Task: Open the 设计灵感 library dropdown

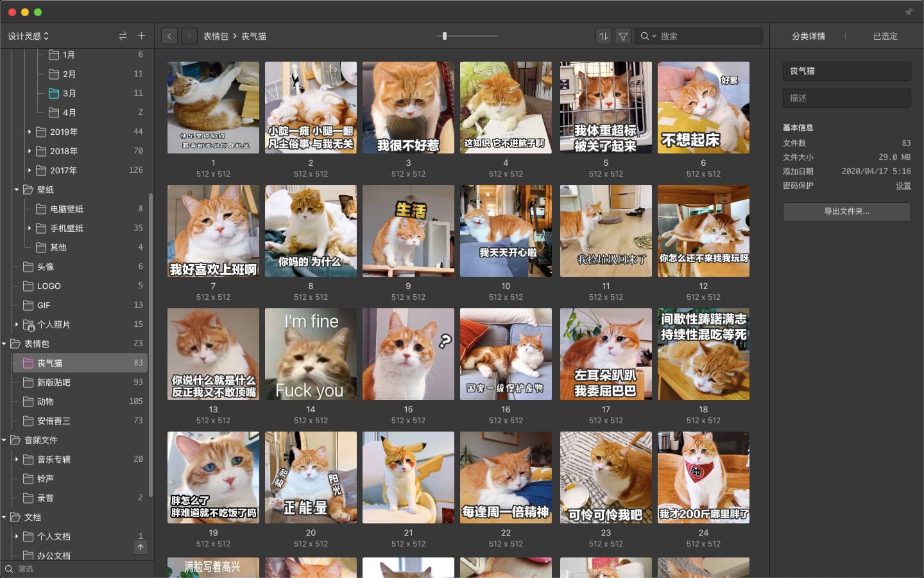Action: 28,36
